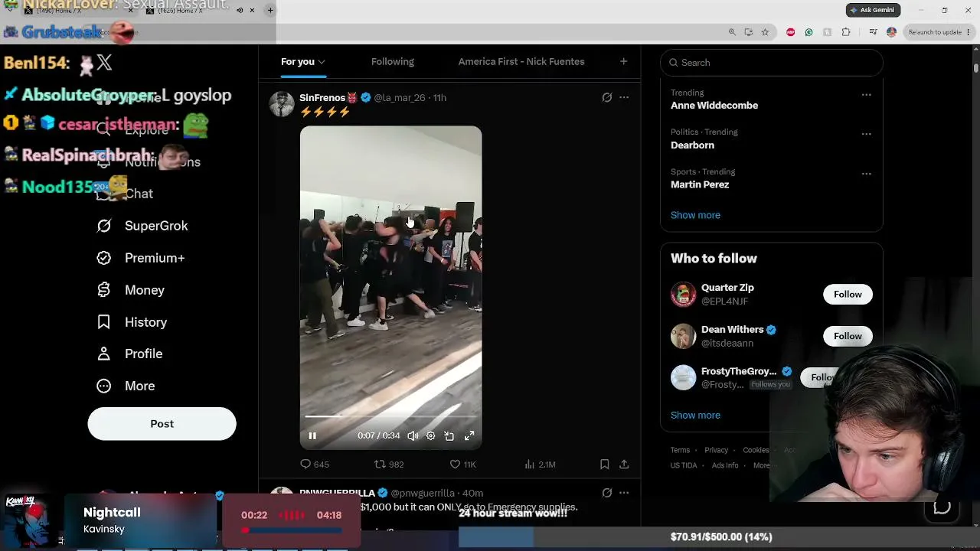Open Quarter Zip profile avatar
The image size is (980, 551).
point(683,295)
